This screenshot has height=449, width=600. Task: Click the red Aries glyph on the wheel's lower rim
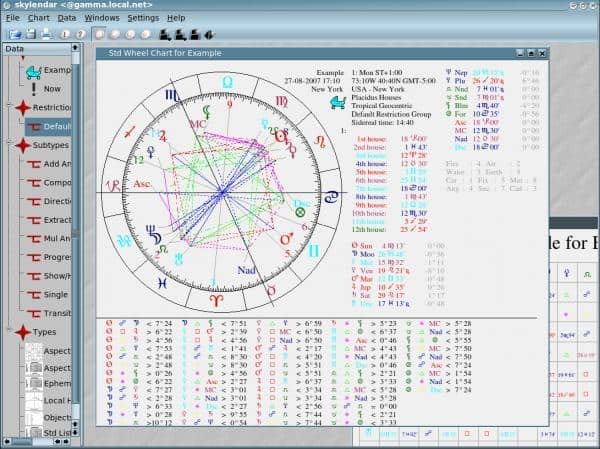click(217, 300)
